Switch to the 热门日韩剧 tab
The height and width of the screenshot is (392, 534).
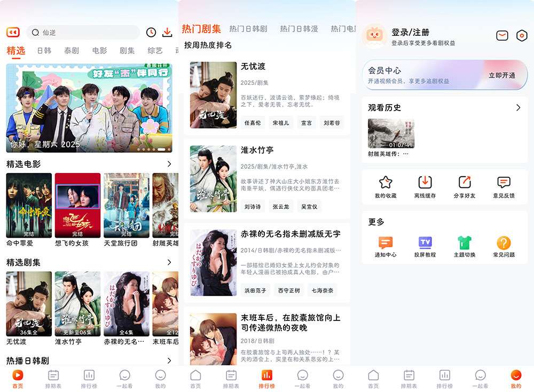pyautogui.click(x=248, y=29)
